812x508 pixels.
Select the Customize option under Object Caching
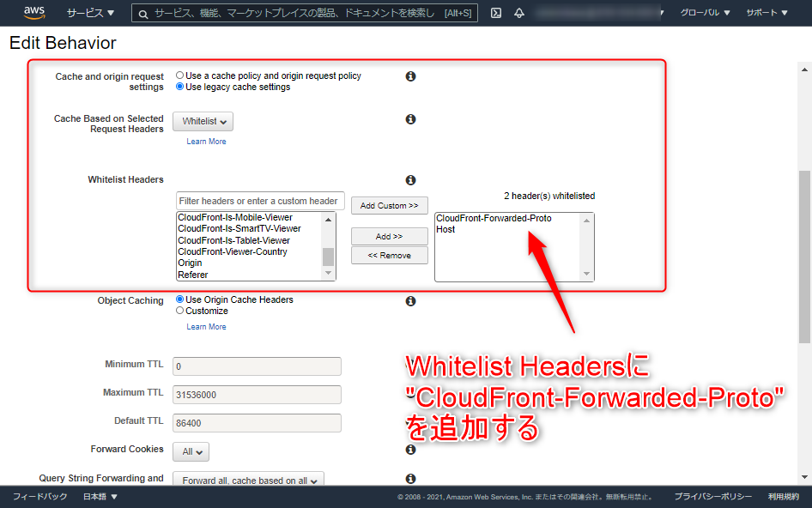pyautogui.click(x=179, y=311)
